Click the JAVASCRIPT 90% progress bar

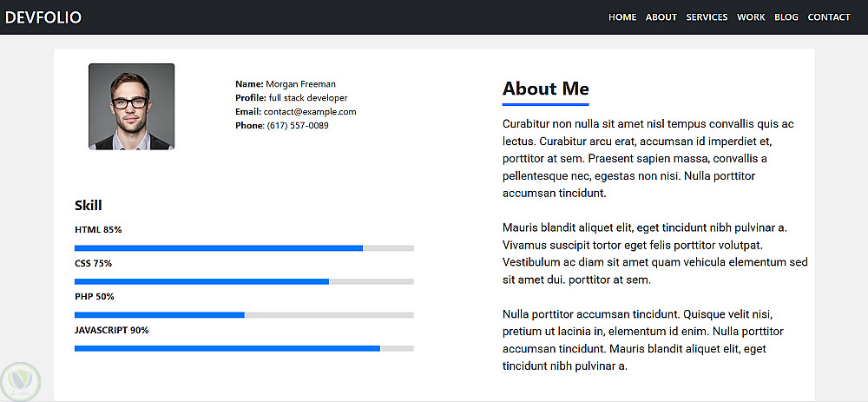point(244,348)
